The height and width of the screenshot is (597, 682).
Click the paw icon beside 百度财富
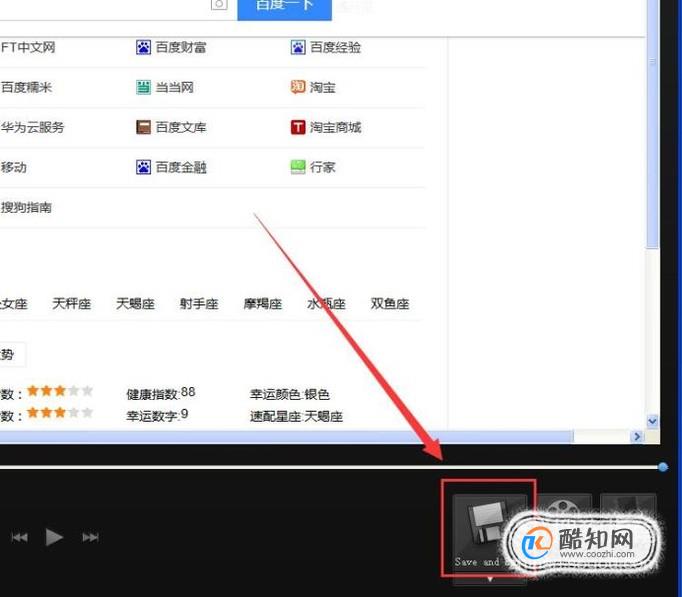[143, 47]
